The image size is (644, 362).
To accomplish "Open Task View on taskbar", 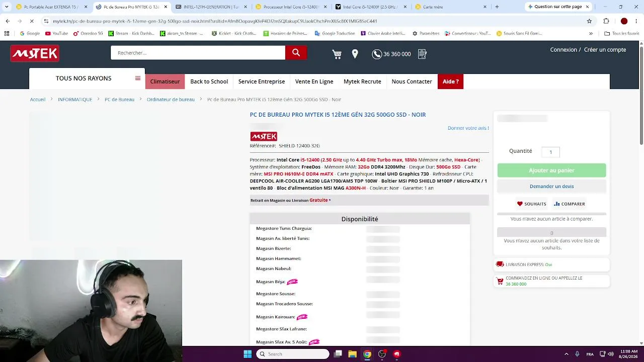I will 338,354.
